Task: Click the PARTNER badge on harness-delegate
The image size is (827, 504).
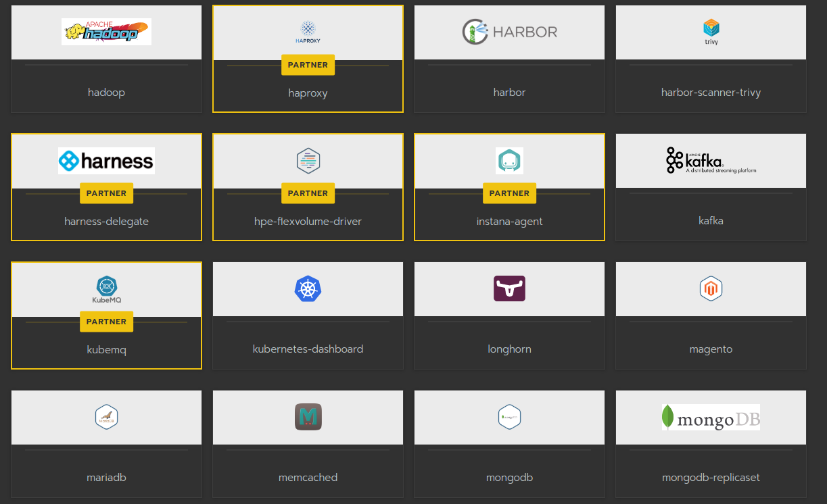Action: (x=106, y=193)
